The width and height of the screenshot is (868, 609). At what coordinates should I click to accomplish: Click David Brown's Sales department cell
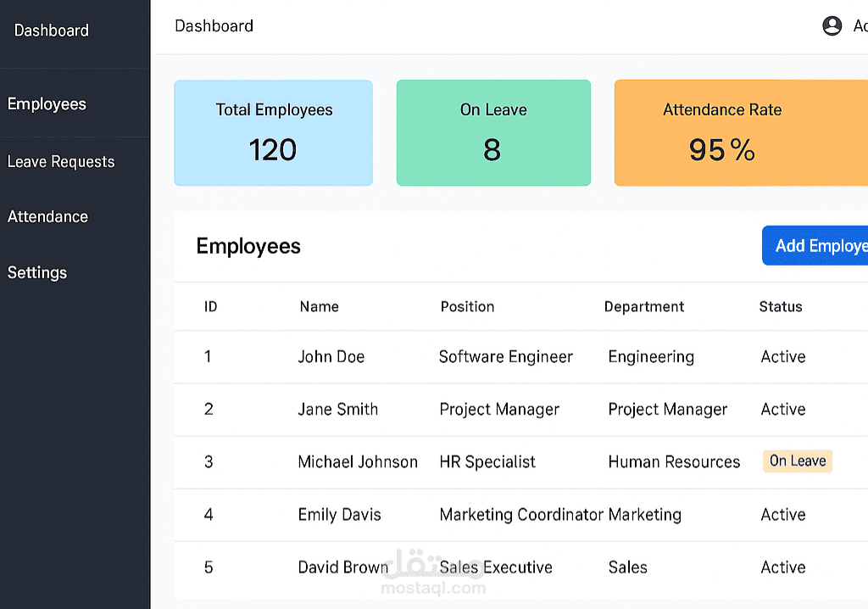point(628,567)
